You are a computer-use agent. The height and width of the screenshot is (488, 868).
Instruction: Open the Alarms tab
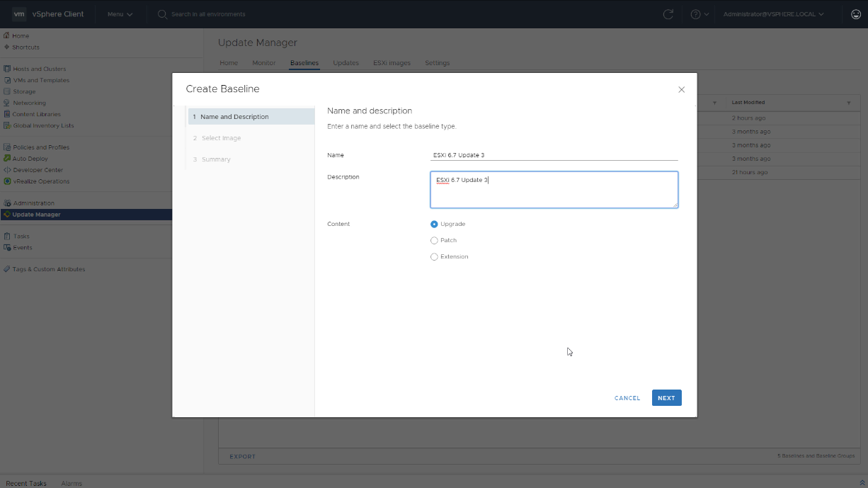pyautogui.click(x=72, y=483)
